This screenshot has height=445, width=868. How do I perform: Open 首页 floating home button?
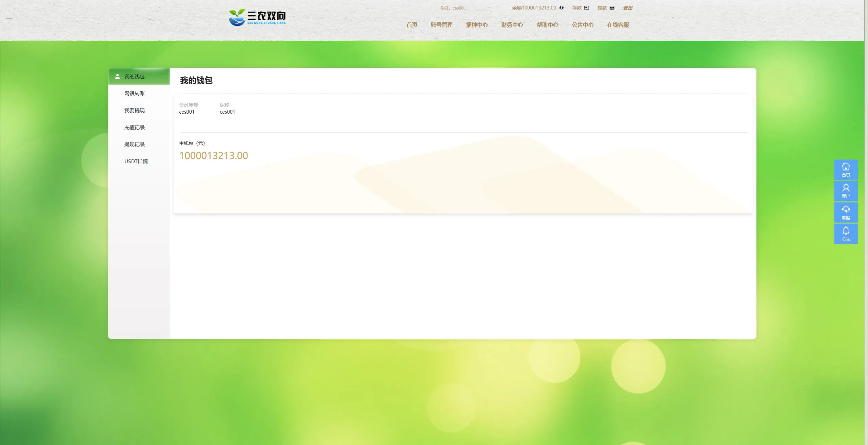[846, 170]
